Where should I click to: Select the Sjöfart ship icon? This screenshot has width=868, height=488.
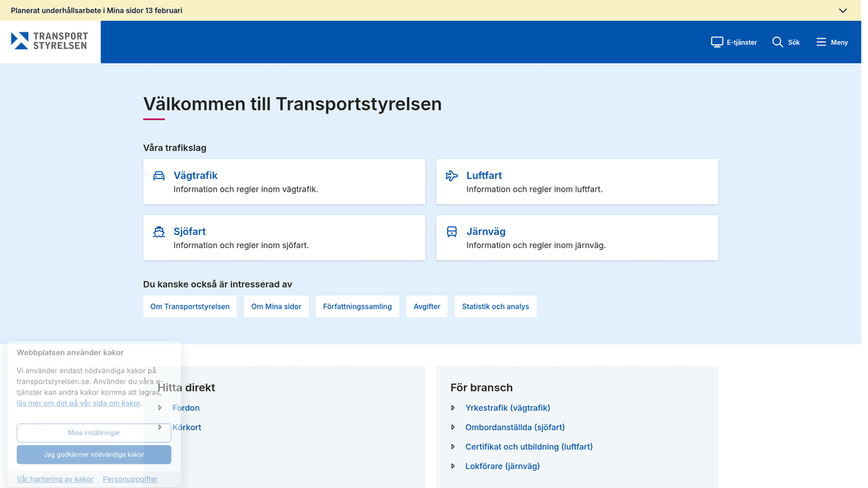(159, 231)
